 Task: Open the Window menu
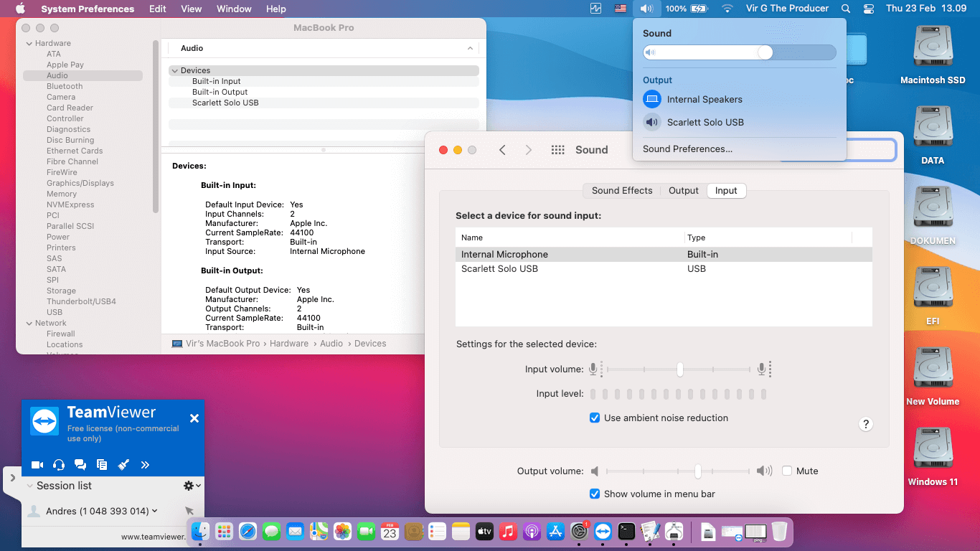[x=234, y=9]
